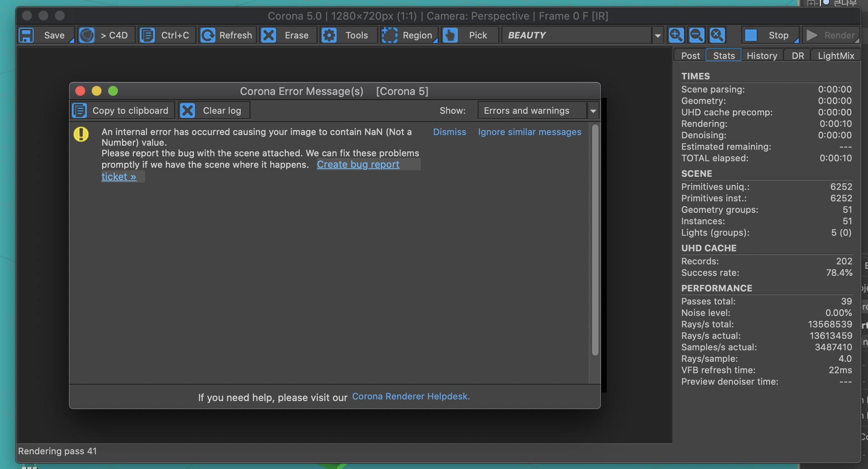Click the Show filter dropdown arrow
Viewport: 868px width, 469px height.
click(x=593, y=111)
